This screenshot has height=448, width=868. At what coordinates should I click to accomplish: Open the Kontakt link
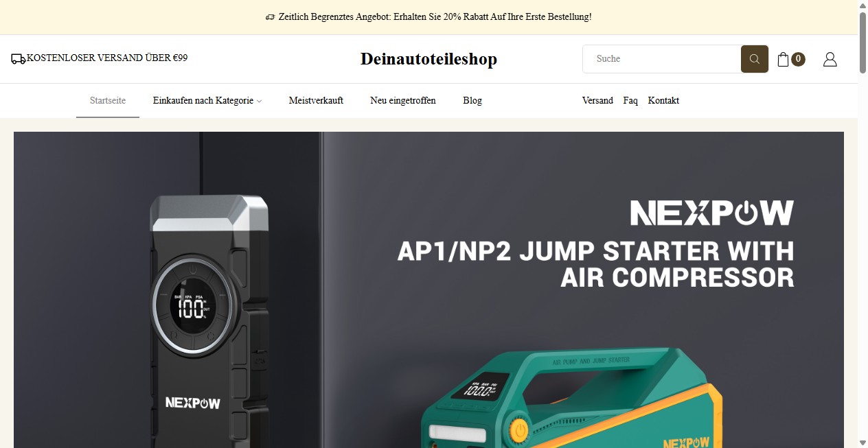pos(663,100)
